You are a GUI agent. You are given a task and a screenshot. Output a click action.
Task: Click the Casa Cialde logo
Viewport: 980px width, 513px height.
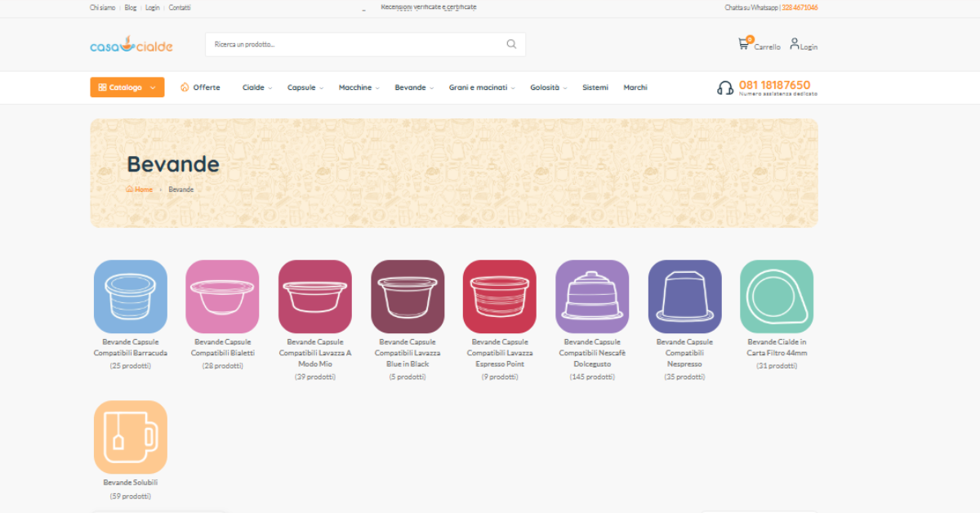131,46
